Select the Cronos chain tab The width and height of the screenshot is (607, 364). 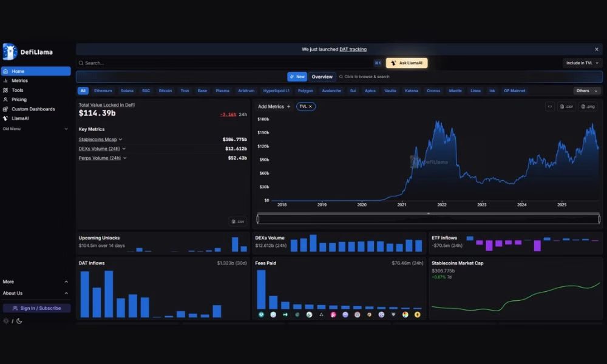click(x=433, y=91)
